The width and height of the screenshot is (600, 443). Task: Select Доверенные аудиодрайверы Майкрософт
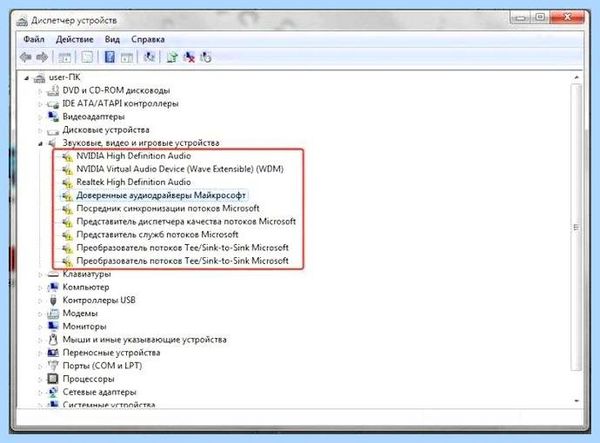(161, 195)
